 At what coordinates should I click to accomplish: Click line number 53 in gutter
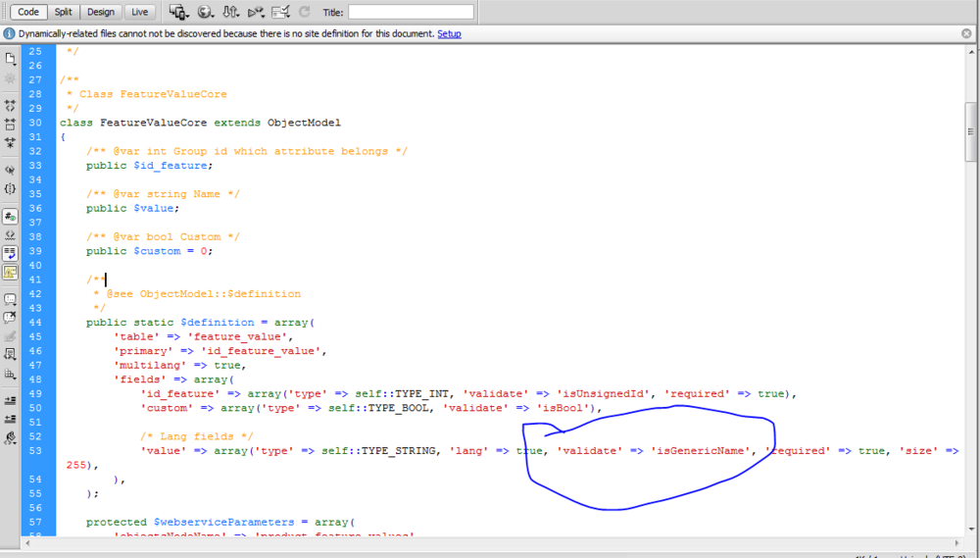click(x=35, y=450)
